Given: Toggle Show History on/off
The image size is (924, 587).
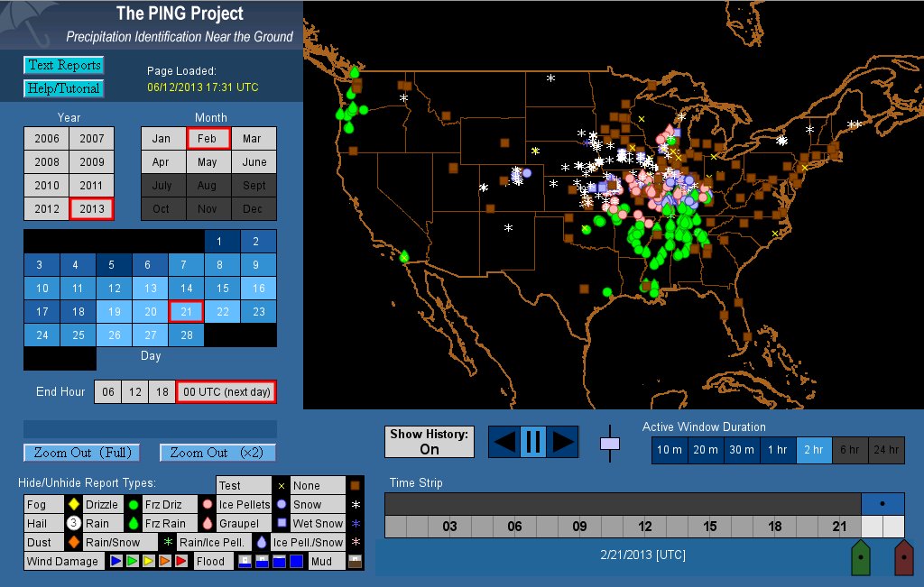Looking at the screenshot, I should tap(430, 442).
